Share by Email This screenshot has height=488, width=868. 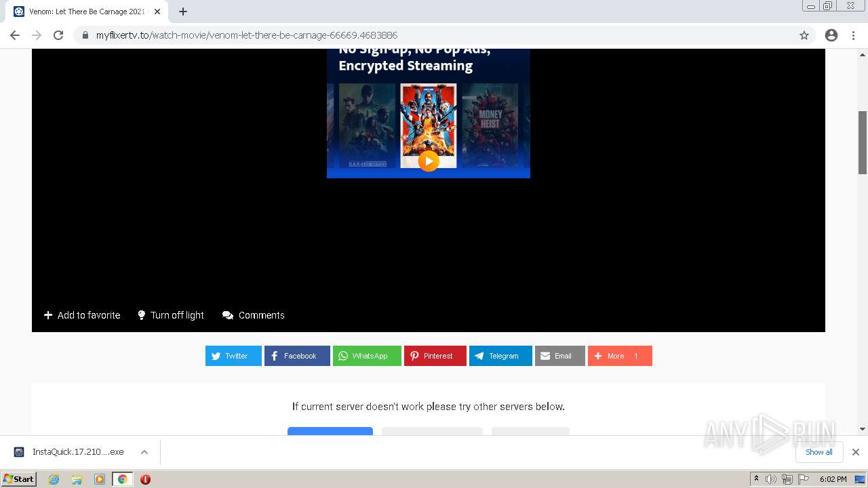click(x=560, y=356)
